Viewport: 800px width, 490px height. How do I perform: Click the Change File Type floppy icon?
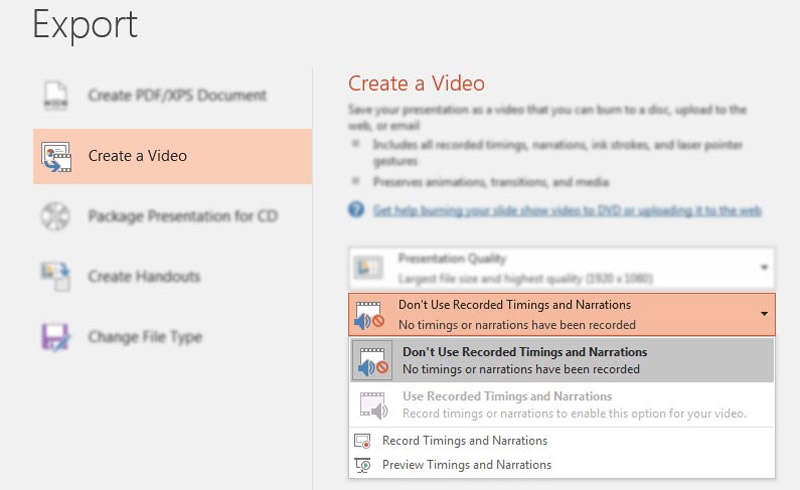tap(57, 337)
